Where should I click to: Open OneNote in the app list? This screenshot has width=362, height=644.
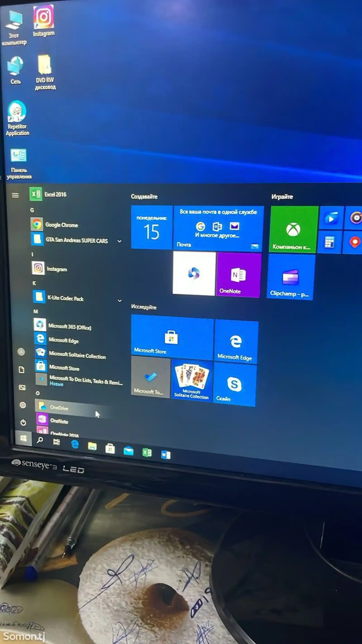pyautogui.click(x=53, y=421)
